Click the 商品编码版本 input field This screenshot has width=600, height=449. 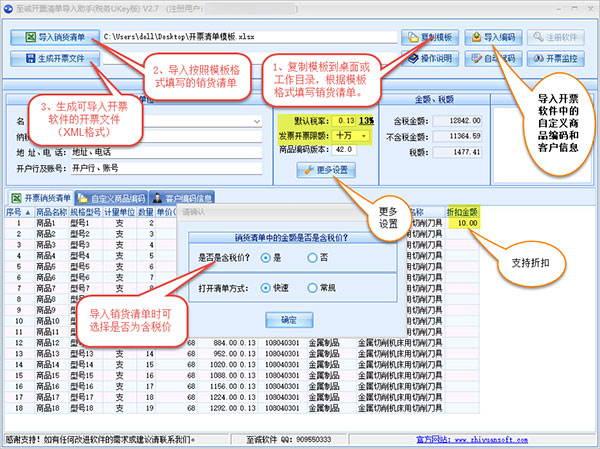coord(346,150)
